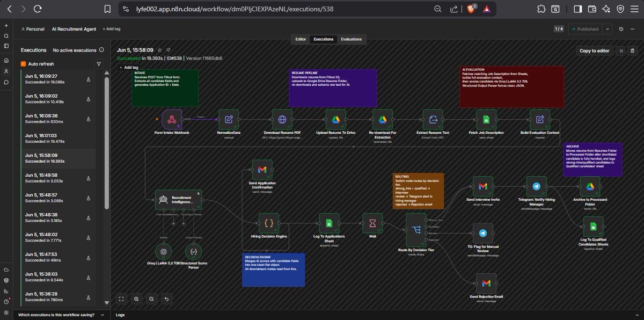Select execution Jun 5, 16:09:27
The width and height of the screenshot is (644, 320).
tap(58, 79)
